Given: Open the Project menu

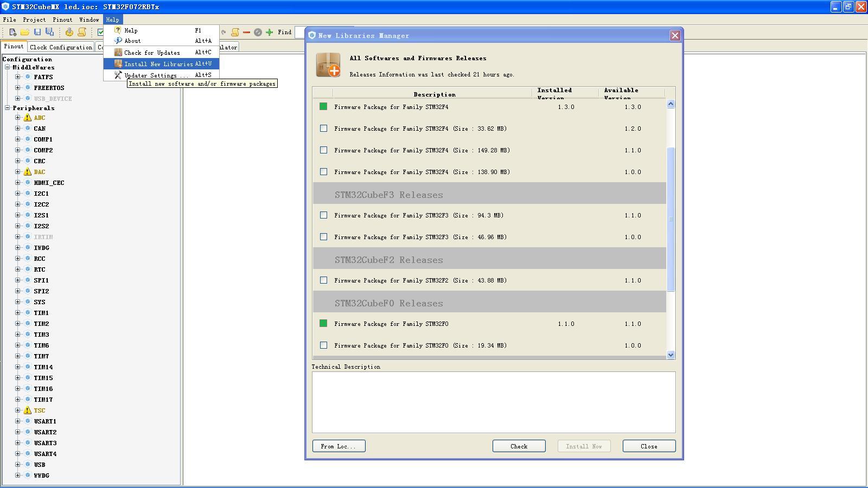Looking at the screenshot, I should (34, 20).
